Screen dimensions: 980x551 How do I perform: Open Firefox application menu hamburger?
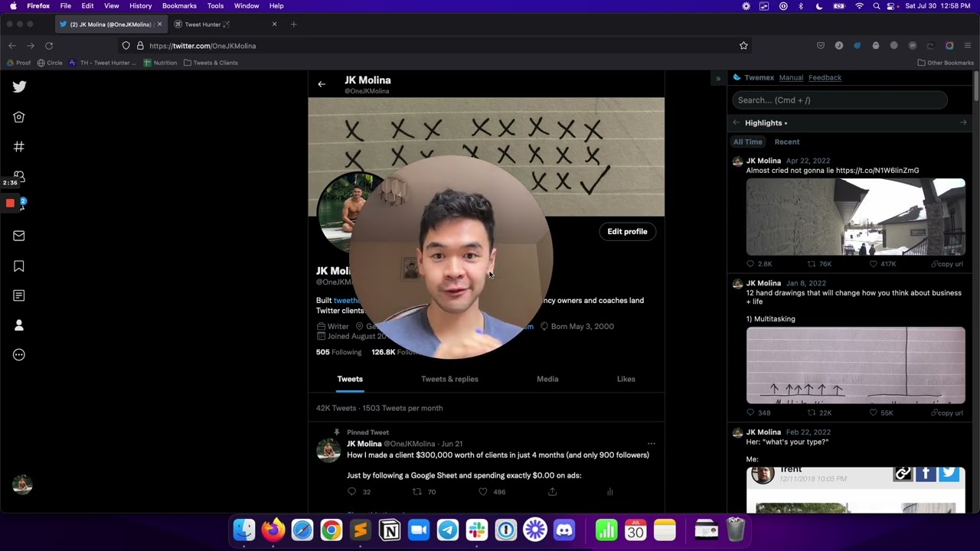968,46
